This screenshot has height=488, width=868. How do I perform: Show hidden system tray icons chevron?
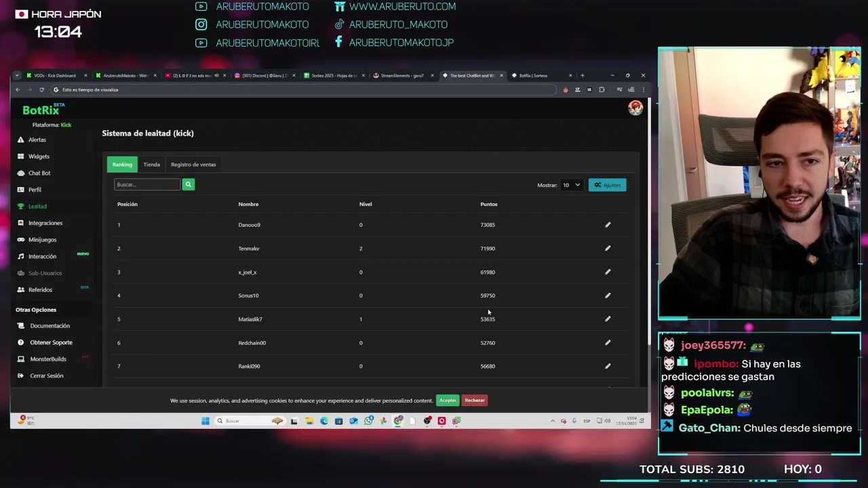click(x=553, y=421)
